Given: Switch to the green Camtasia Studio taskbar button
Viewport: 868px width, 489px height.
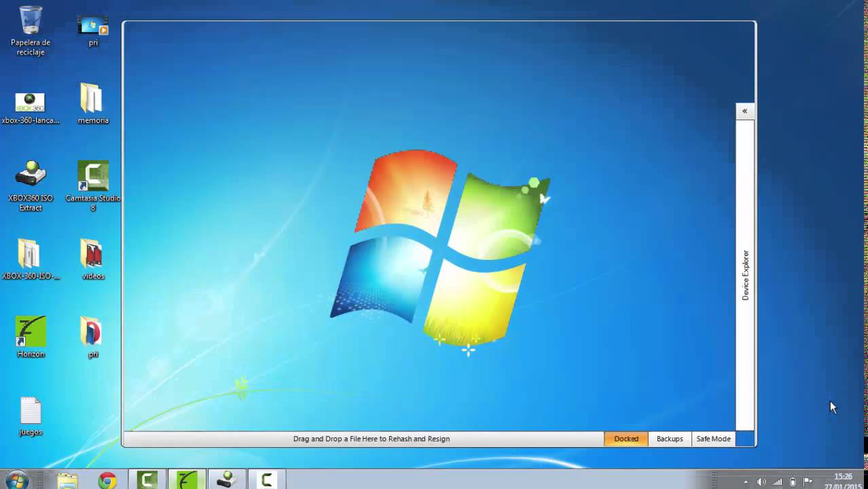Looking at the screenshot, I should [147, 480].
